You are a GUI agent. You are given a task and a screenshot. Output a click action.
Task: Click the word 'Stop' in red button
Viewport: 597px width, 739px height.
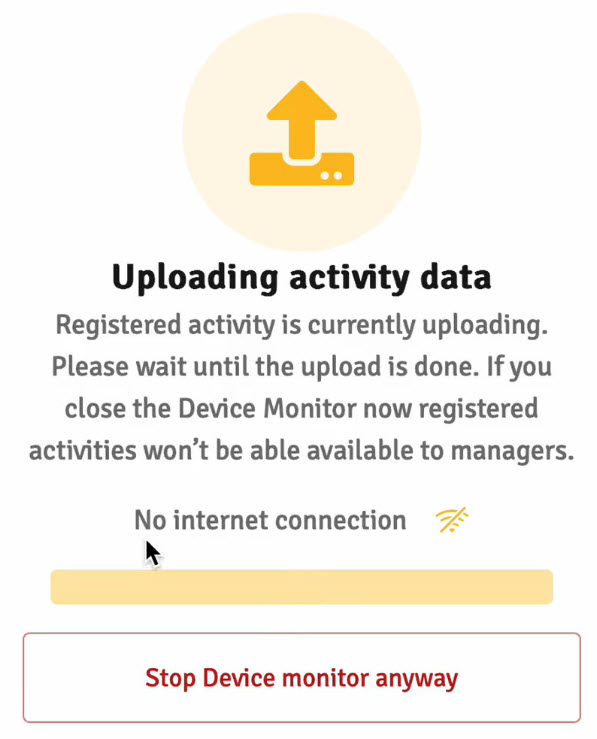click(x=170, y=679)
